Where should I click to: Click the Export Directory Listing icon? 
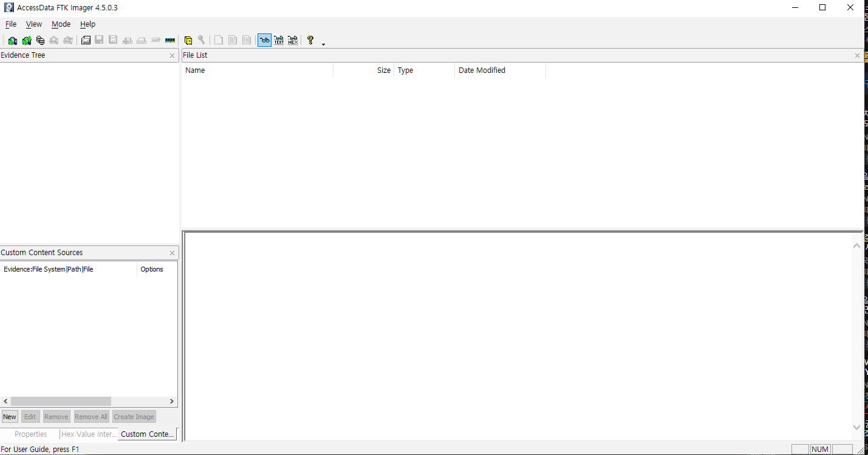(x=247, y=41)
